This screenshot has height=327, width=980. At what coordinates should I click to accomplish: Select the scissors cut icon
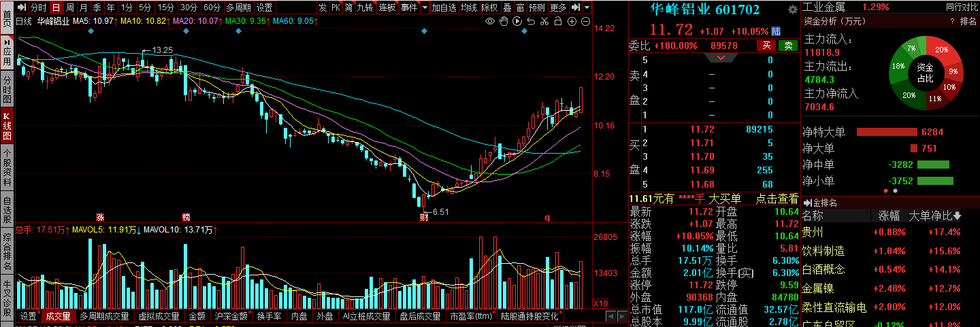click(544, 22)
